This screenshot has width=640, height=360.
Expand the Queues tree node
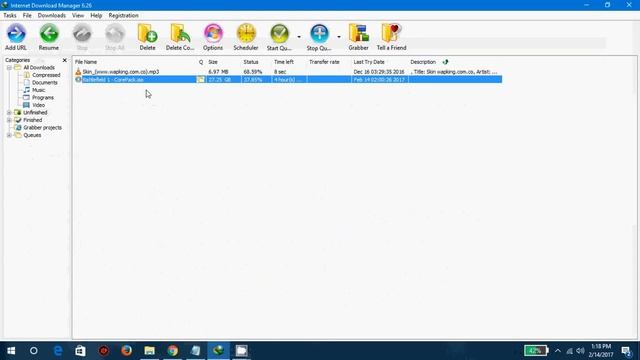tap(9, 135)
